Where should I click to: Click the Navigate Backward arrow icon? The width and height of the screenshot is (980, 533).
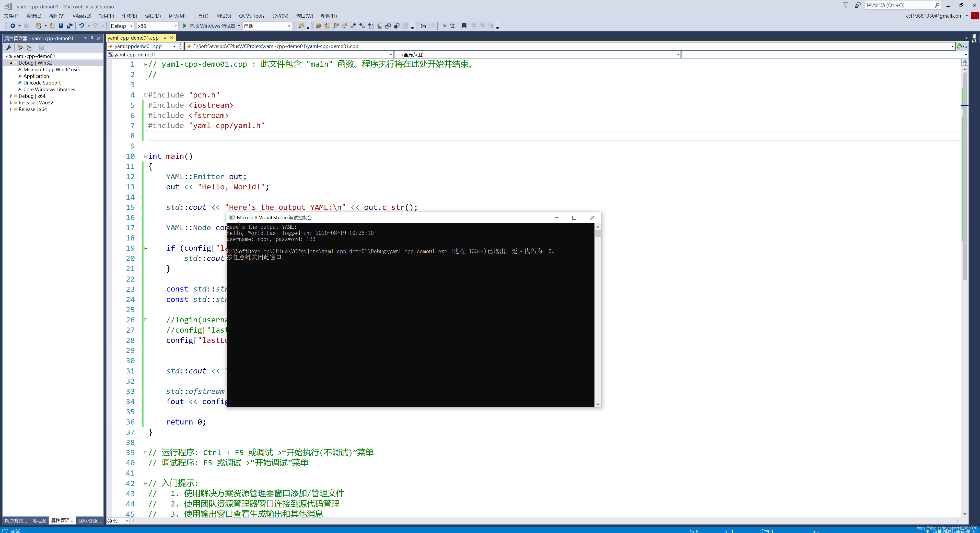(x=13, y=26)
